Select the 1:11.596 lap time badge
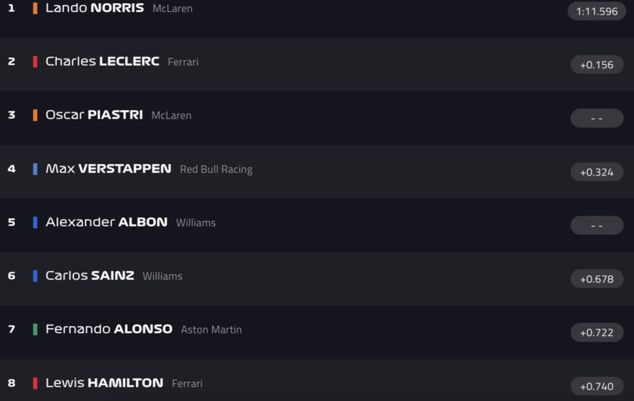 [597, 11]
